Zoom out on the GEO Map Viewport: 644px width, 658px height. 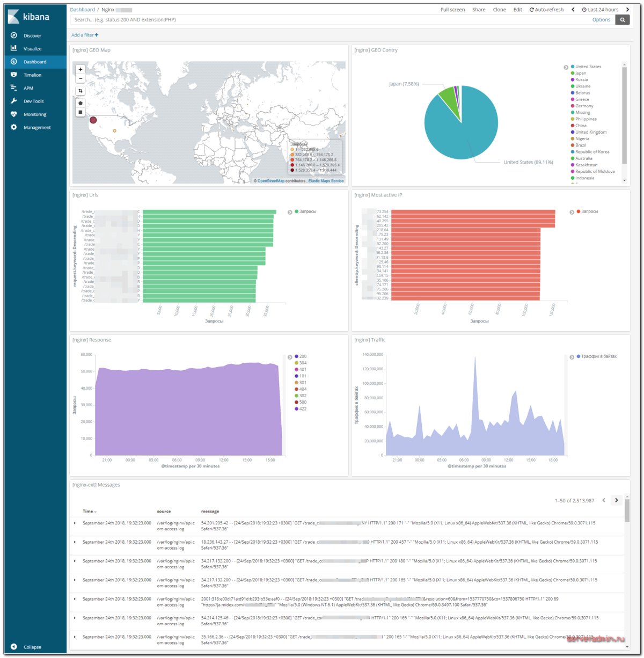pos(80,78)
